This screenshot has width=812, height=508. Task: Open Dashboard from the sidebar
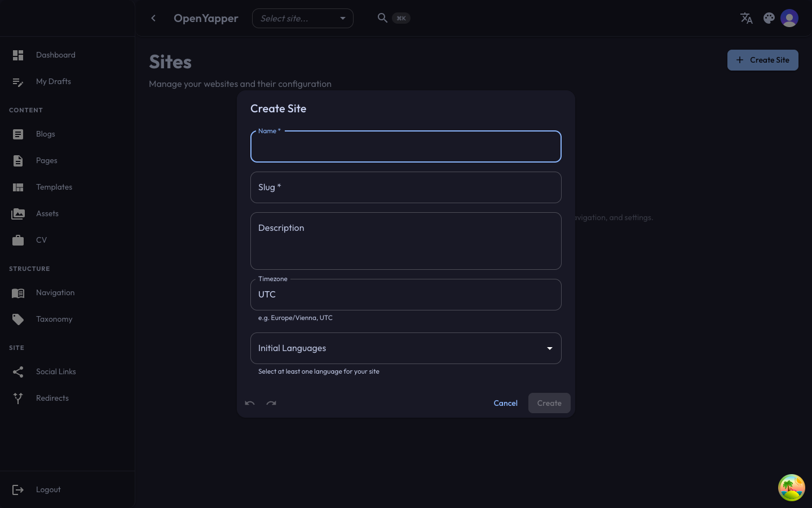(x=55, y=55)
